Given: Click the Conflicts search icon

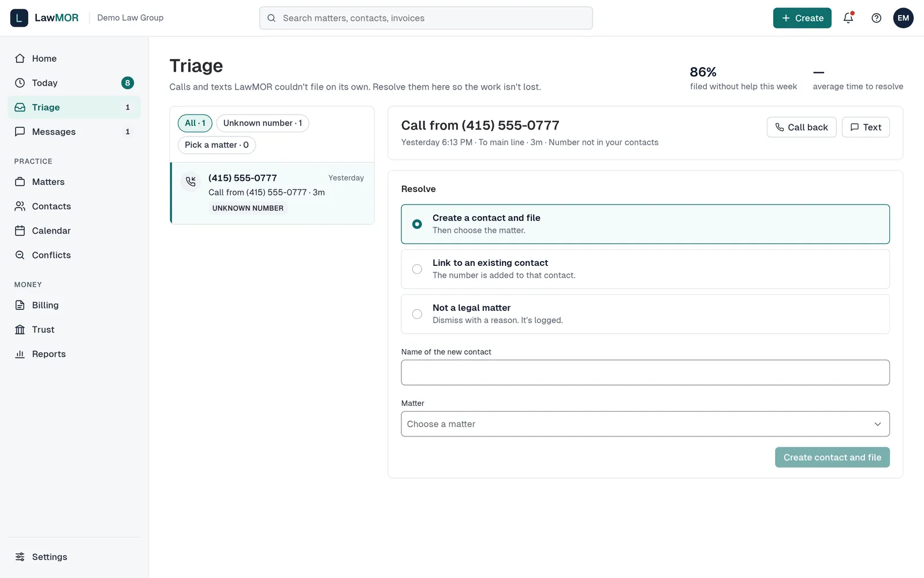Looking at the screenshot, I should point(20,255).
